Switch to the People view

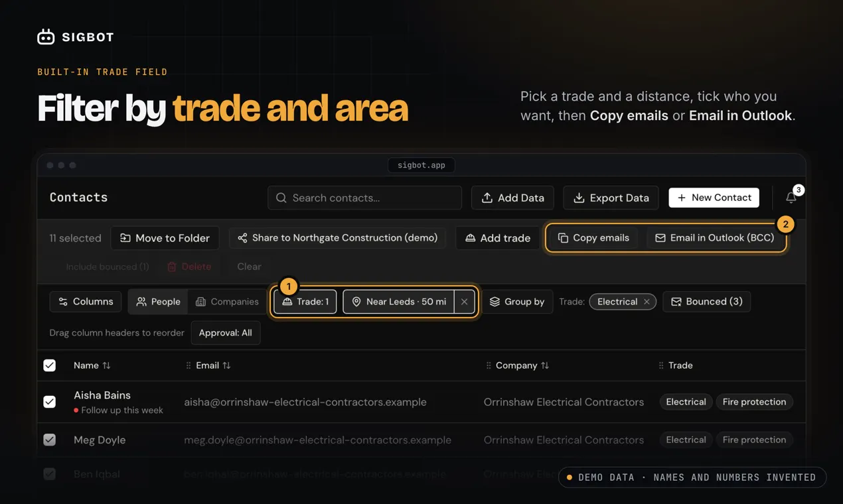click(x=158, y=302)
